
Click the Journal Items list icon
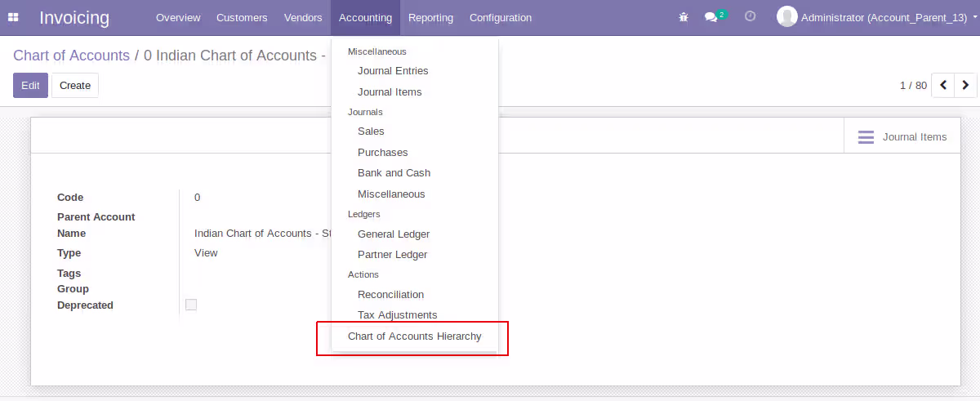[x=866, y=137]
